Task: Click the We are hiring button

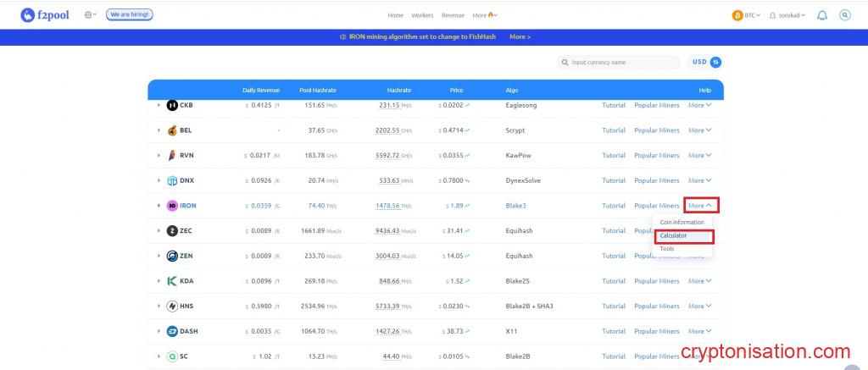Action: coord(130,15)
